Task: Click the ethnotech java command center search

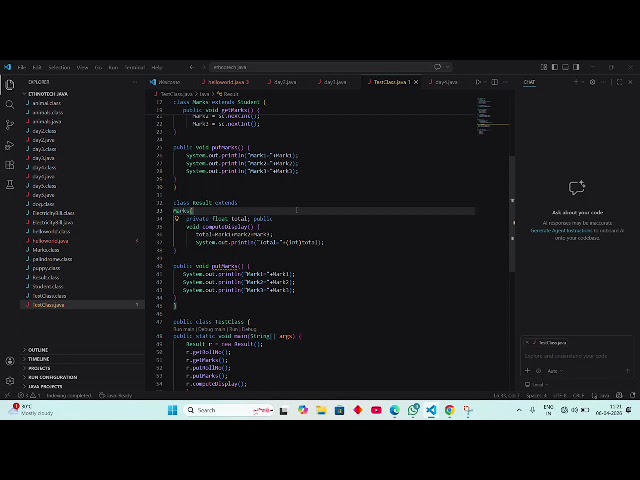Action: pyautogui.click(x=331, y=67)
